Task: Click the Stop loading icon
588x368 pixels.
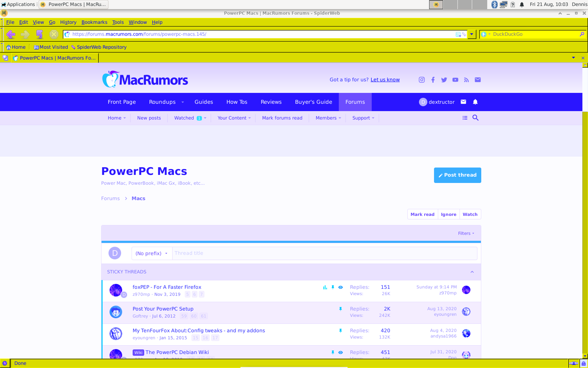Action: 54,34
